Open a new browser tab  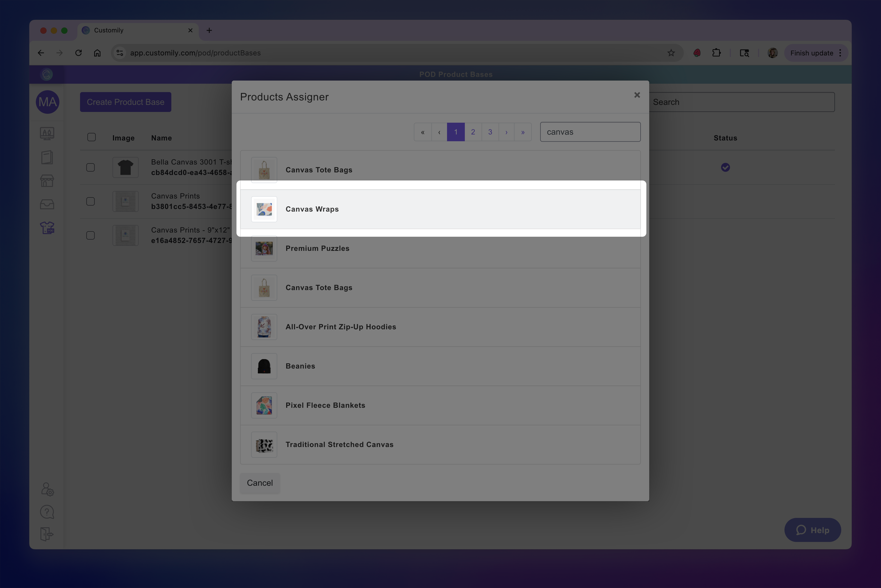pyautogui.click(x=209, y=30)
